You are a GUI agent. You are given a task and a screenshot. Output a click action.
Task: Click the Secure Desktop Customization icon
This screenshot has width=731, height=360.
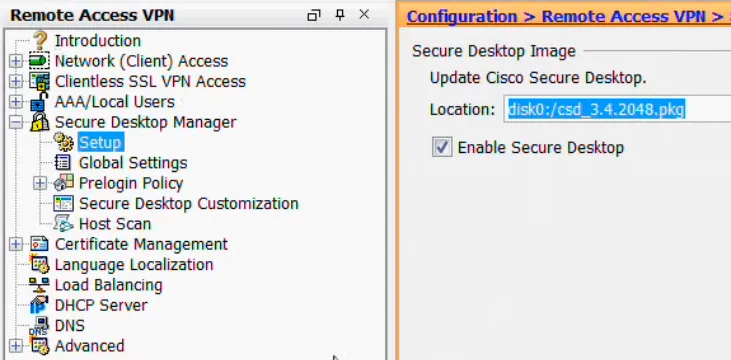tap(63, 204)
